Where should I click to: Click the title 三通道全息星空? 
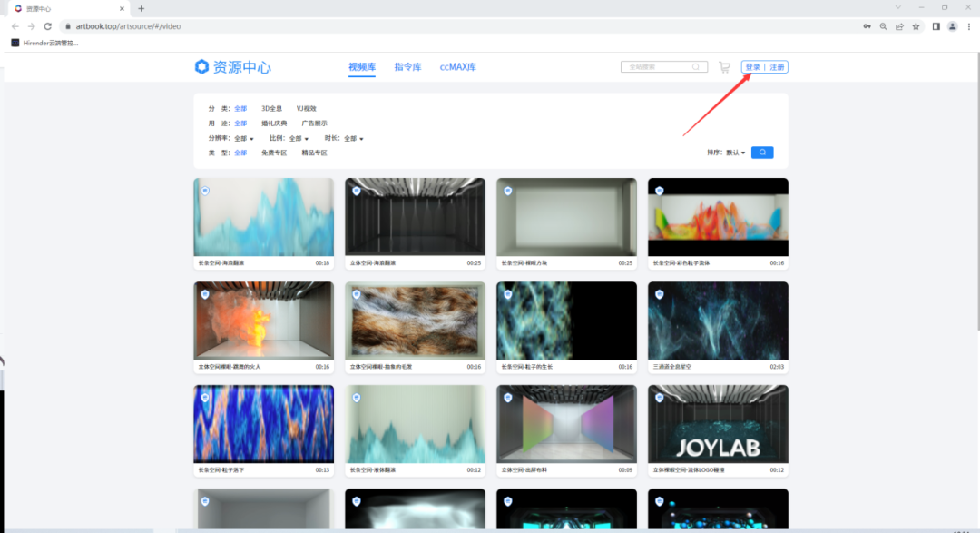pyautogui.click(x=671, y=367)
